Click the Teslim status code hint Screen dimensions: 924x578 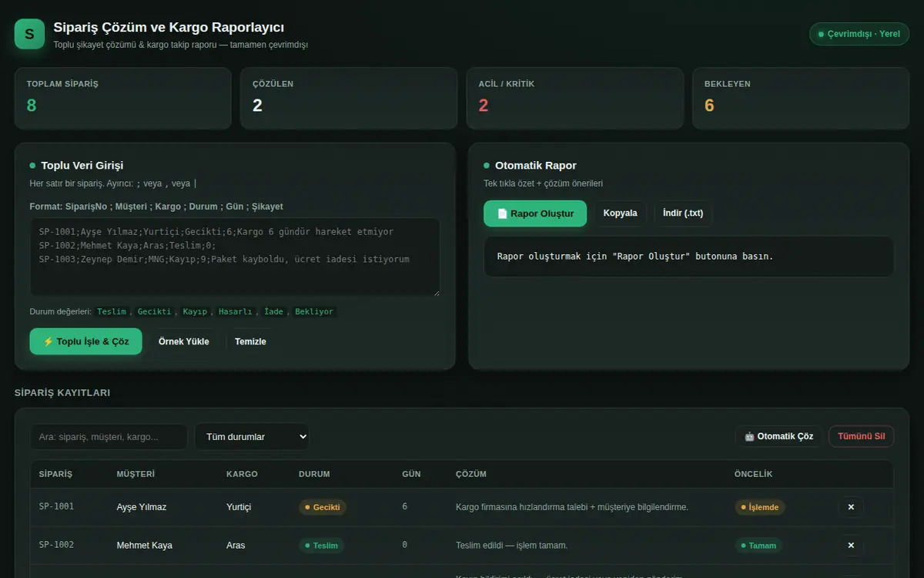(x=112, y=311)
